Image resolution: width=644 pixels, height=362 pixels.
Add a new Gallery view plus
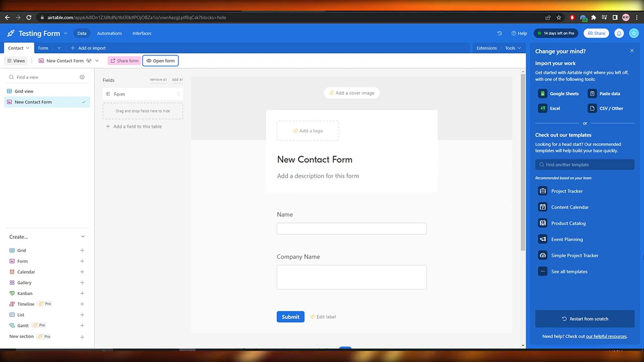point(82,283)
